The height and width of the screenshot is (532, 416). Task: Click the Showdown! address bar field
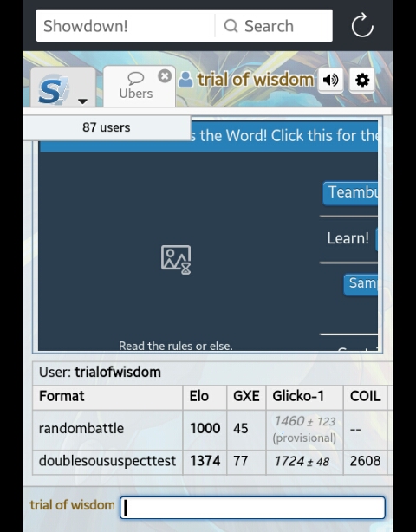[126, 26]
